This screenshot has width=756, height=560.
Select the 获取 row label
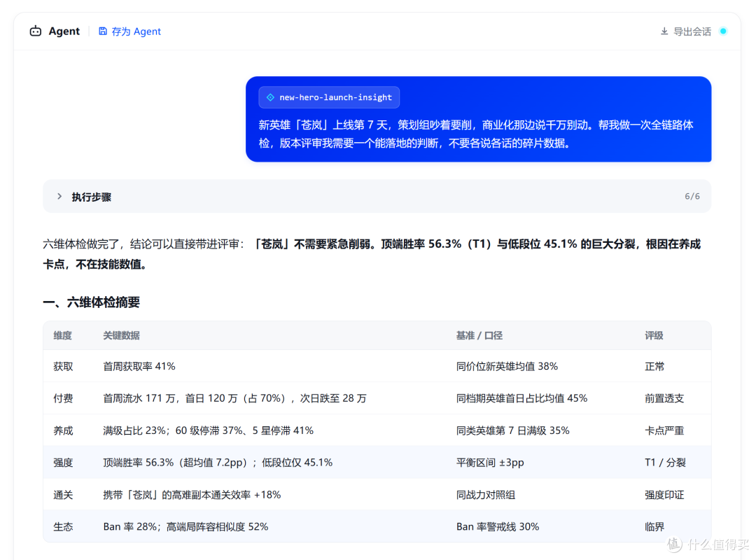point(63,367)
